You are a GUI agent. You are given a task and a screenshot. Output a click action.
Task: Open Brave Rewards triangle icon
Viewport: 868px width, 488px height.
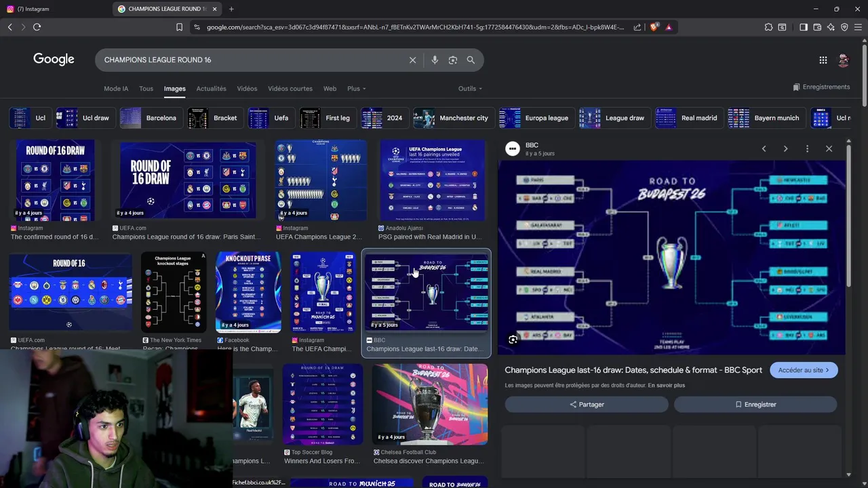coord(669,27)
